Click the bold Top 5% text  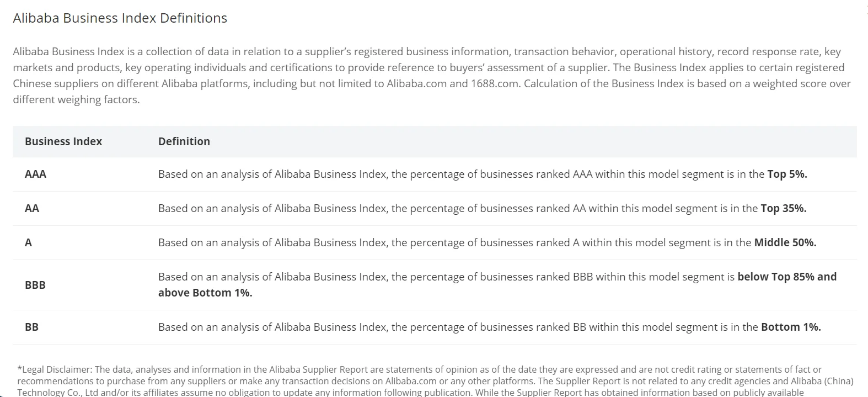click(787, 174)
